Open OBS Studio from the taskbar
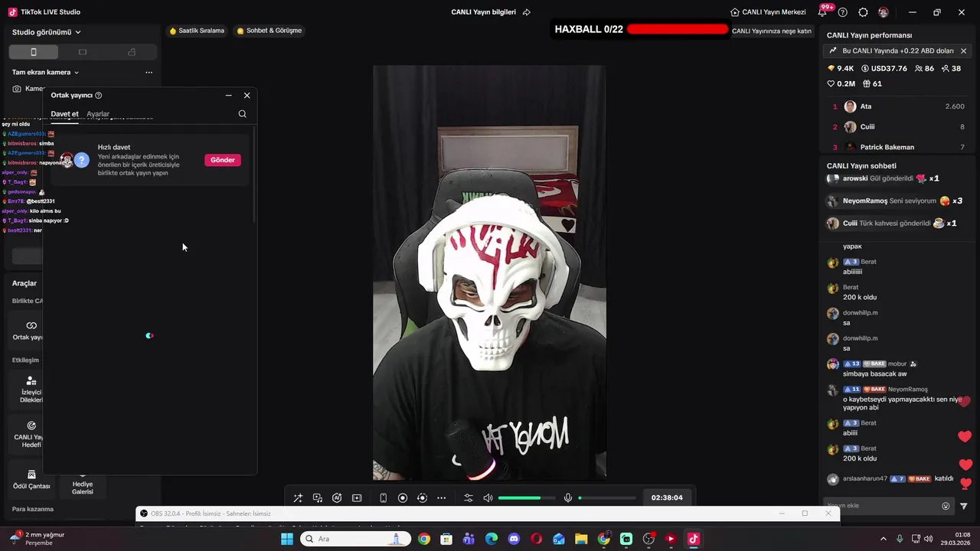Image resolution: width=980 pixels, height=551 pixels. (x=648, y=539)
